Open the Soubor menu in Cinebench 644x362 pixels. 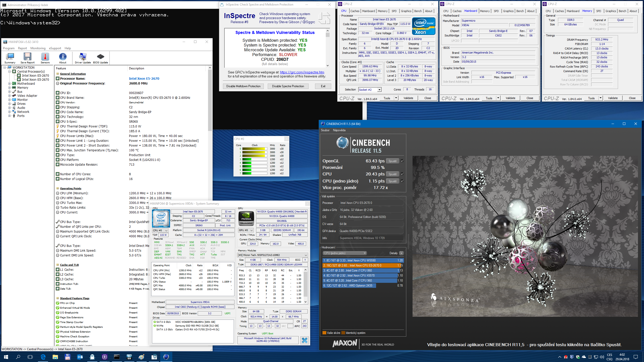[325, 130]
